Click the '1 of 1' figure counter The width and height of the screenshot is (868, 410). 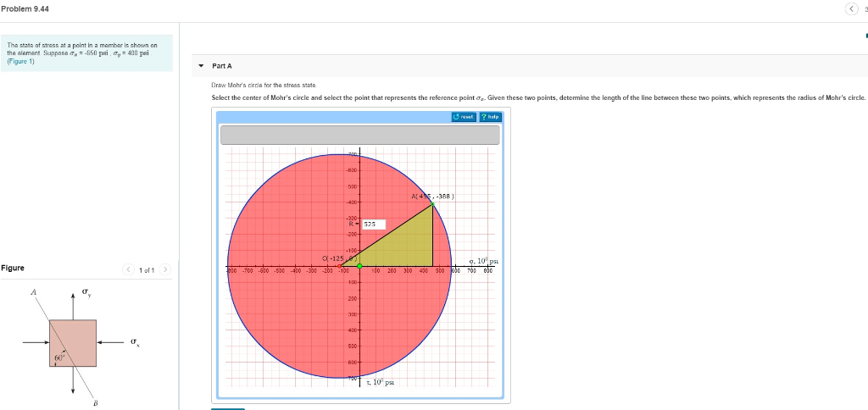147,270
